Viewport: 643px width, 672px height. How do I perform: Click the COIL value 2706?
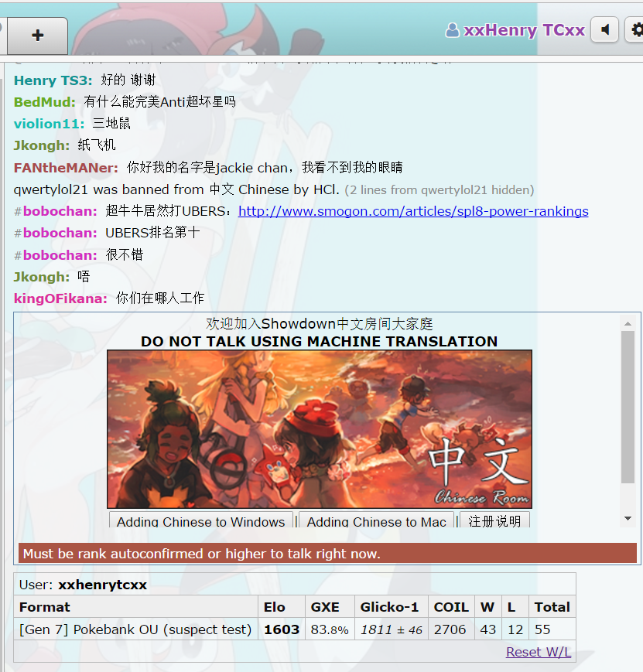tap(450, 629)
